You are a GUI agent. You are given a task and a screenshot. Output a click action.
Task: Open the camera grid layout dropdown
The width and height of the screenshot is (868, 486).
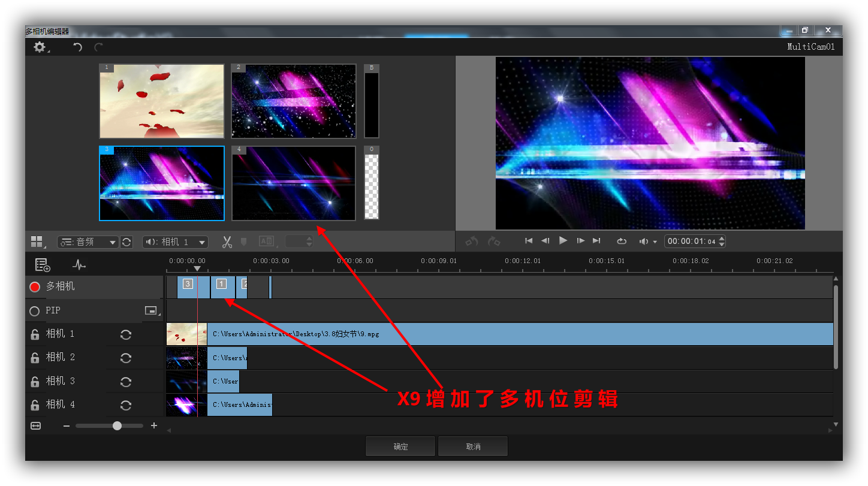coord(38,242)
